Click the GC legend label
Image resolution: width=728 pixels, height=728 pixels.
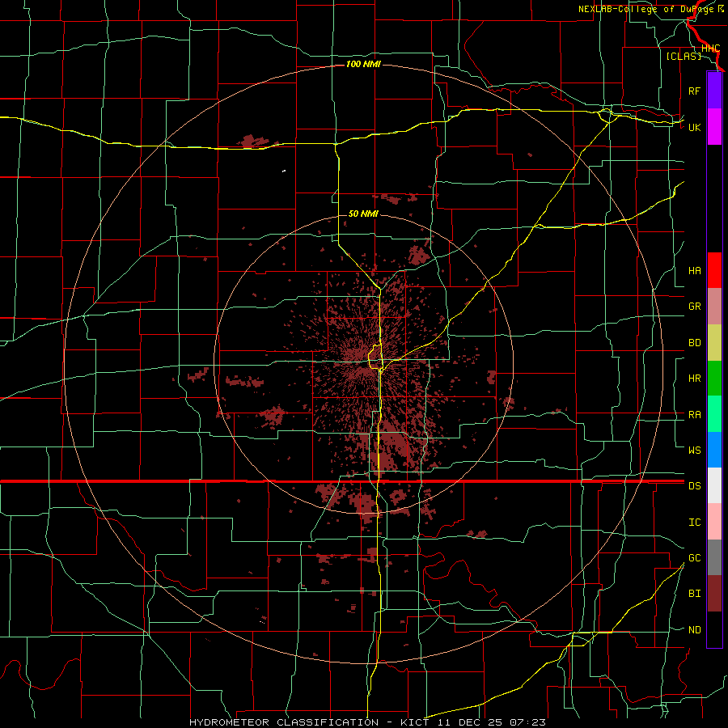pyautogui.click(x=694, y=558)
